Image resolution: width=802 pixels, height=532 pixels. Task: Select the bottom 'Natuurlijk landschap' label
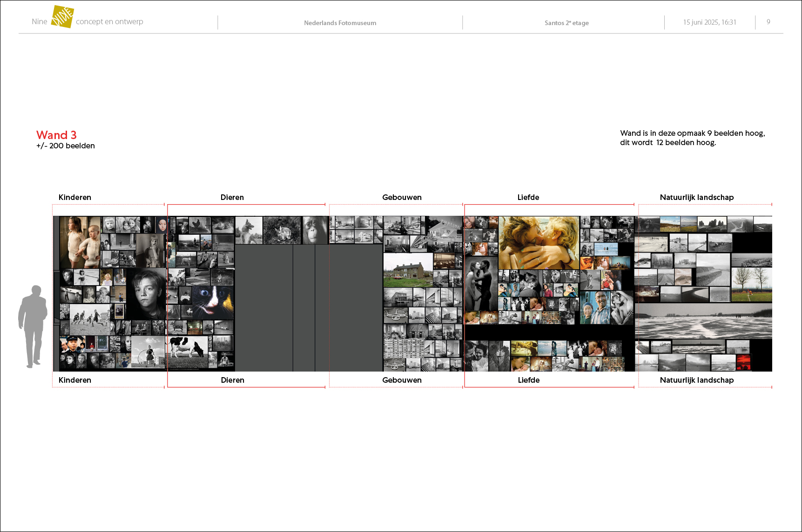click(x=696, y=380)
